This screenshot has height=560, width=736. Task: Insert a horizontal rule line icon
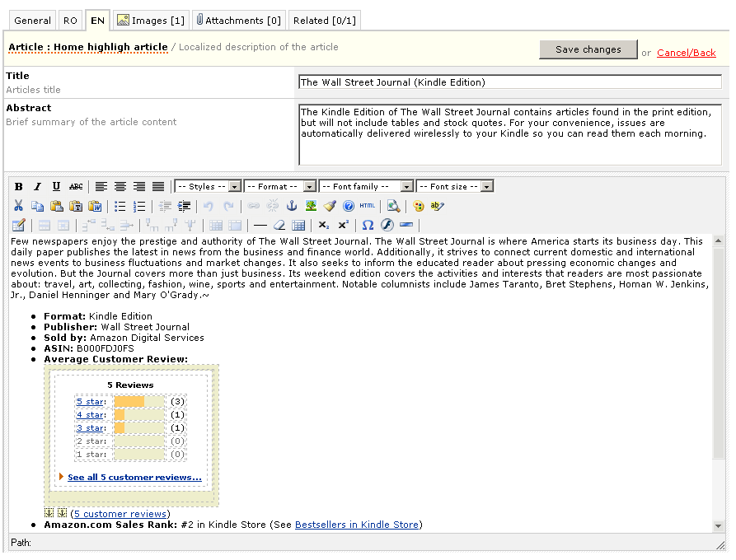(x=260, y=225)
